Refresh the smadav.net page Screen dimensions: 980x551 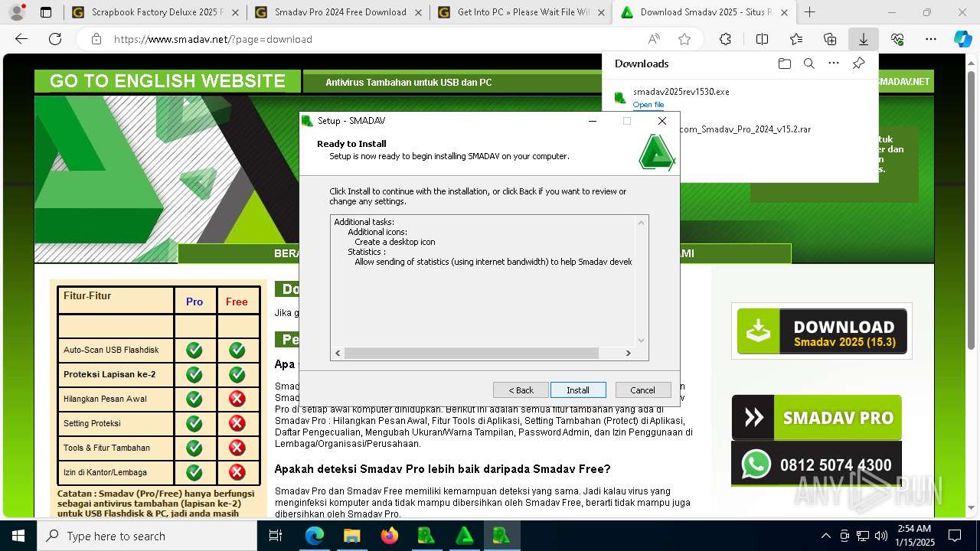pyautogui.click(x=55, y=39)
